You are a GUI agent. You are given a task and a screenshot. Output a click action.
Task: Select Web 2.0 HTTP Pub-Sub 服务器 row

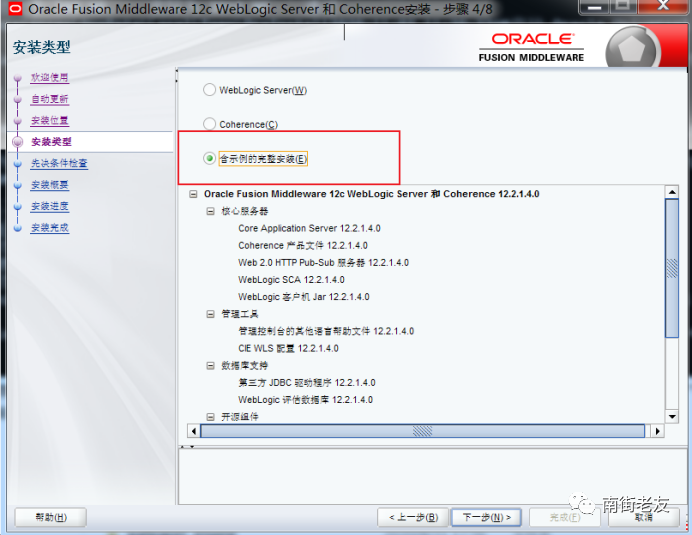323,263
